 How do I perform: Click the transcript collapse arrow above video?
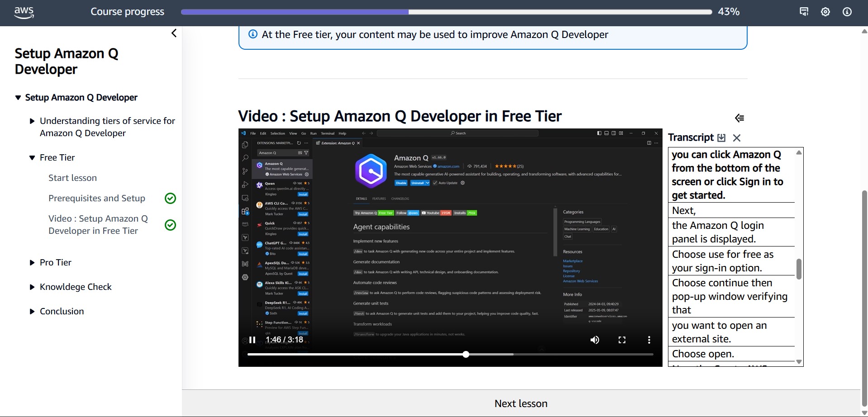(739, 118)
